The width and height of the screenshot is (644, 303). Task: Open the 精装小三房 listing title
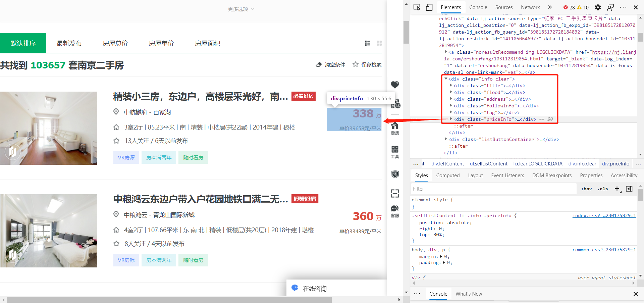click(201, 97)
